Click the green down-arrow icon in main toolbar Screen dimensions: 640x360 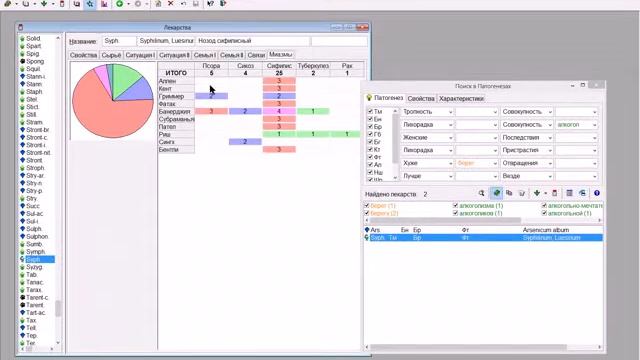[x=44, y=4]
